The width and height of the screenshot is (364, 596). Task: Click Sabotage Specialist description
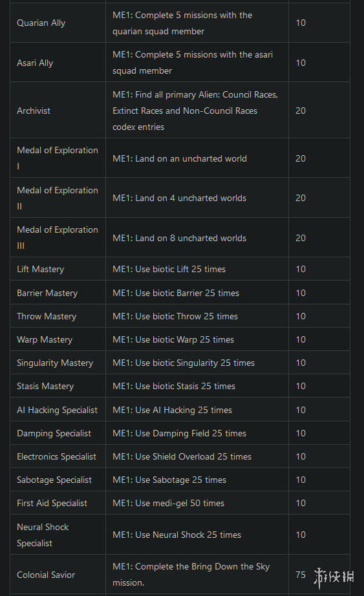tap(169, 480)
